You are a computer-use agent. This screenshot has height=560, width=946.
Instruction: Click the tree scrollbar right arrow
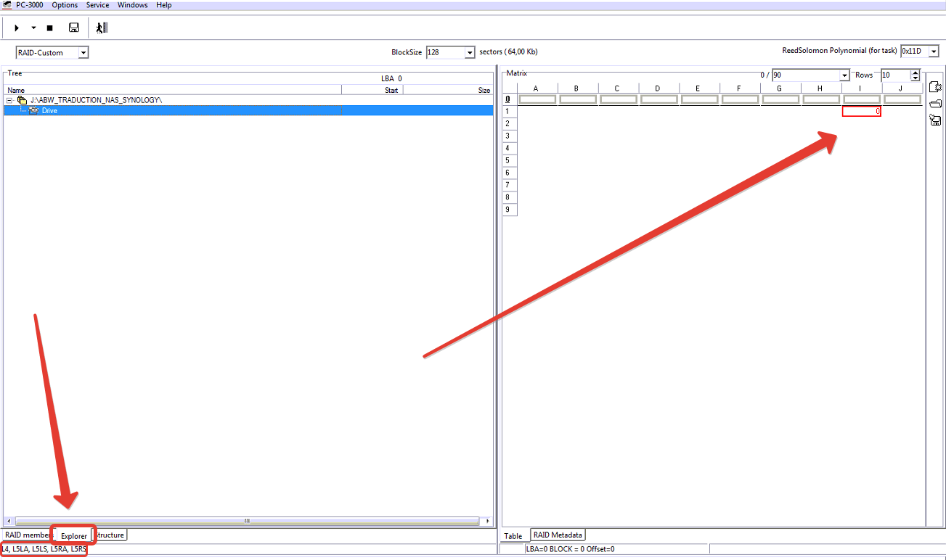click(x=486, y=521)
